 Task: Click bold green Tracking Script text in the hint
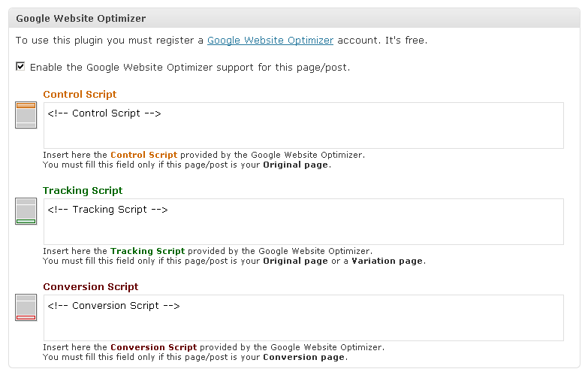(x=147, y=251)
